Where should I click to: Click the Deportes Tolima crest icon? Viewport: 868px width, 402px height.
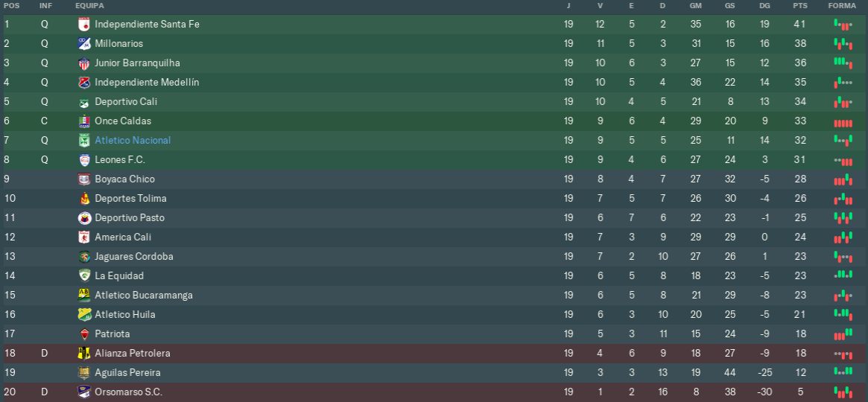pyautogui.click(x=83, y=199)
